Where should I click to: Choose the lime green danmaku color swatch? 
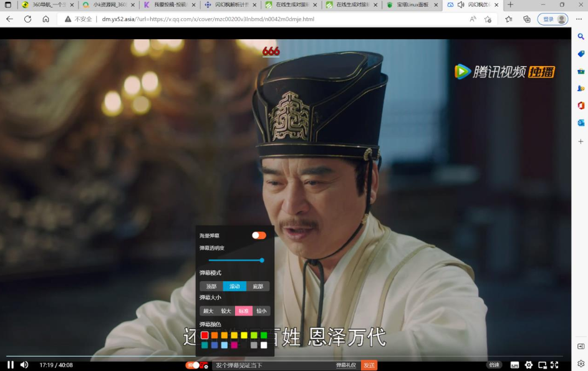tap(254, 335)
